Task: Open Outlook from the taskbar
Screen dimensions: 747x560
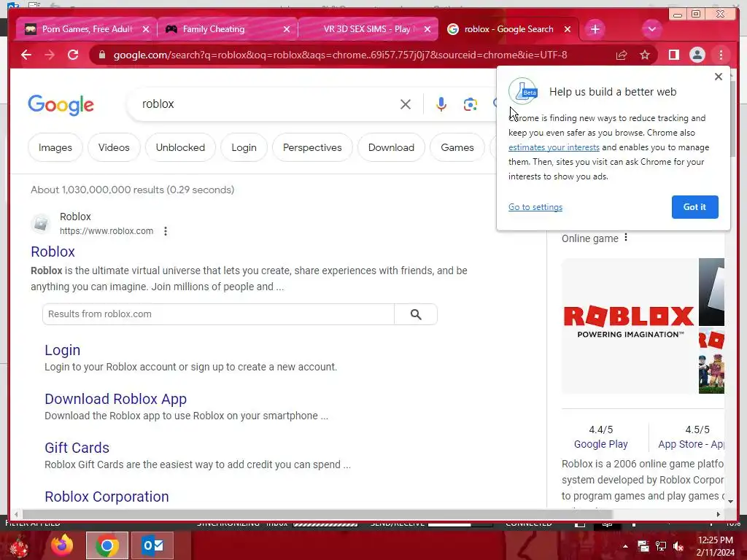Action: coord(153,545)
